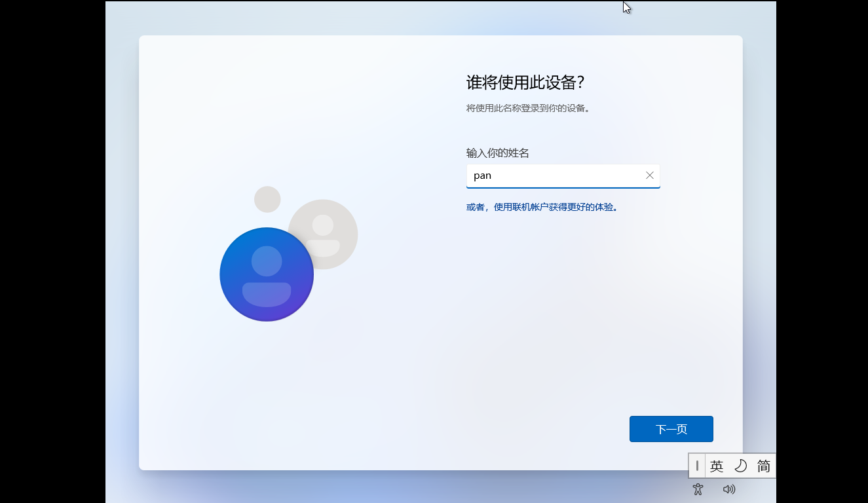Click the volume speaker icon
The image size is (868, 503).
point(729,489)
